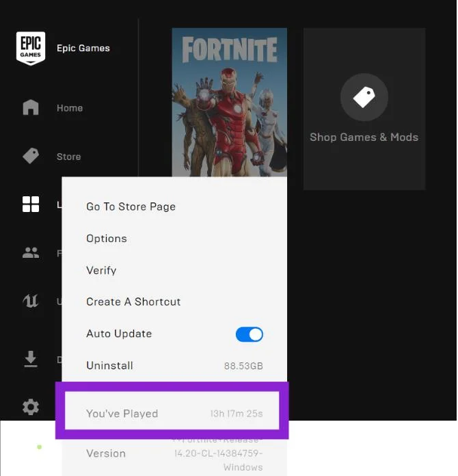Choose Uninstall from the menu

tap(109, 365)
